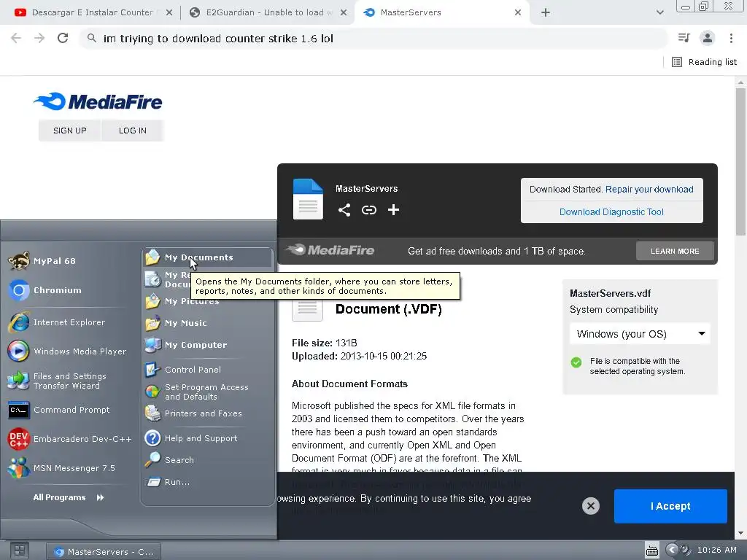Open My Computer
Screen dimensions: 747x560
coord(186,345)
